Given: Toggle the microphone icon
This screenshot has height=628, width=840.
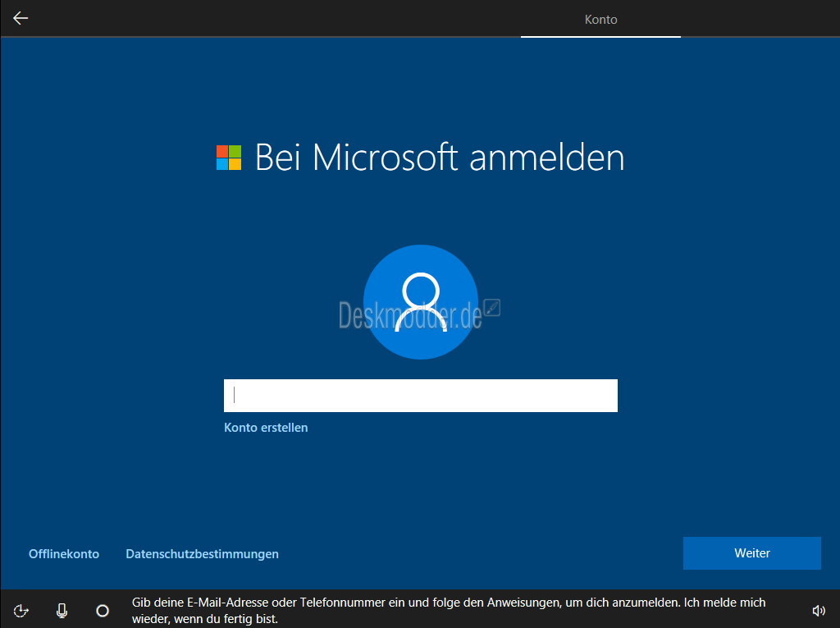Looking at the screenshot, I should 62,610.
